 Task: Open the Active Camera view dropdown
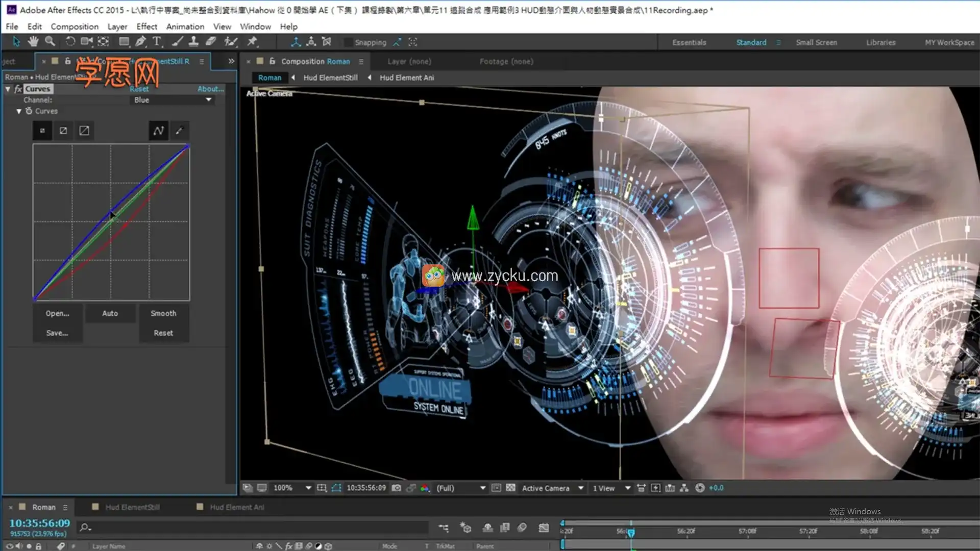pos(552,488)
